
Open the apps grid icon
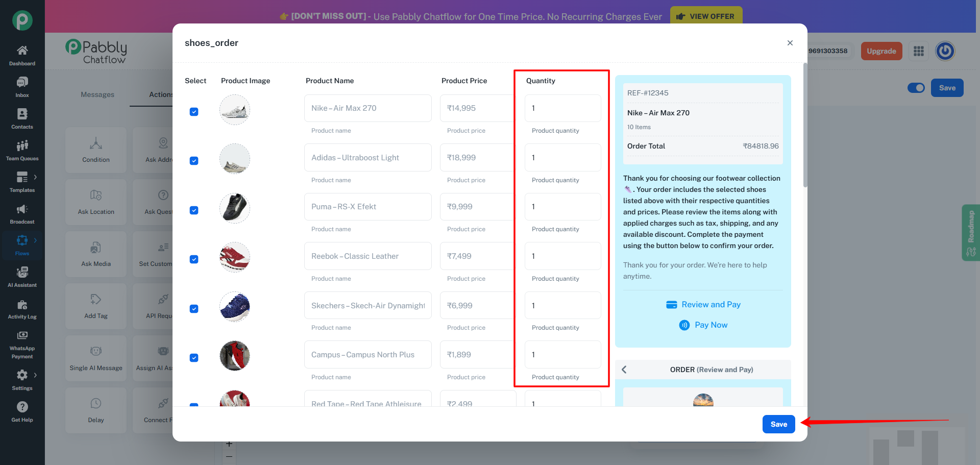919,51
